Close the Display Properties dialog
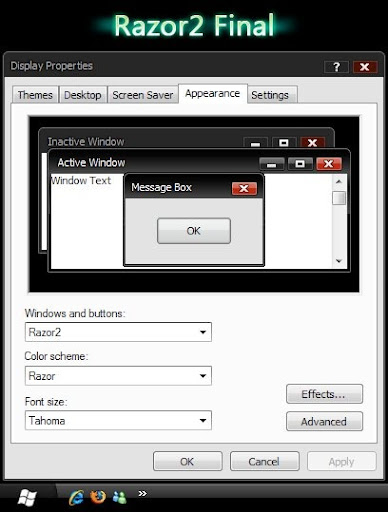 (365, 67)
